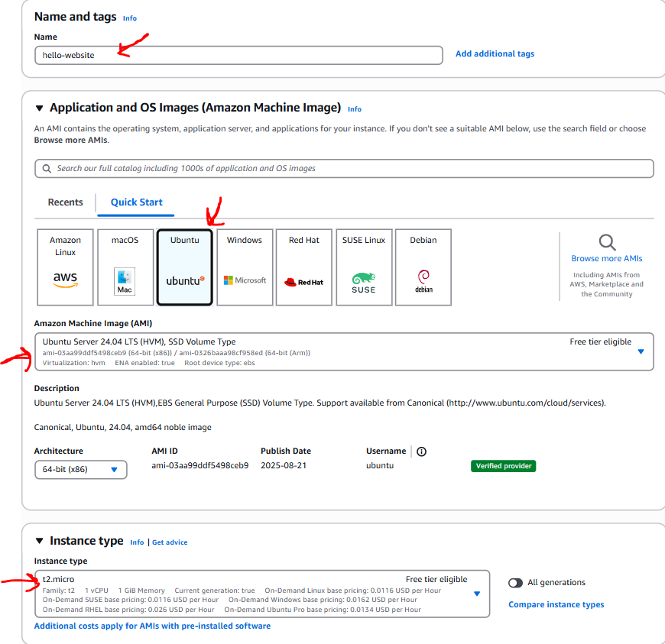
Task: Collapse the Instance type section
Action: click(x=40, y=541)
